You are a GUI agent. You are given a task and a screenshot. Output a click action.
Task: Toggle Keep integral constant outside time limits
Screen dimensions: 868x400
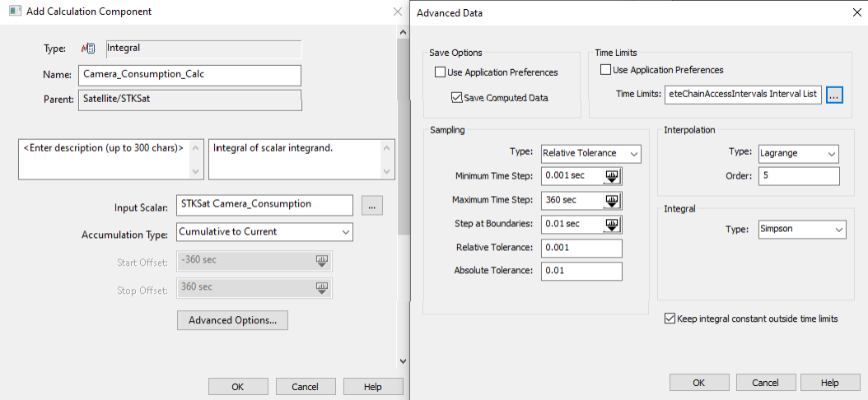click(x=670, y=319)
